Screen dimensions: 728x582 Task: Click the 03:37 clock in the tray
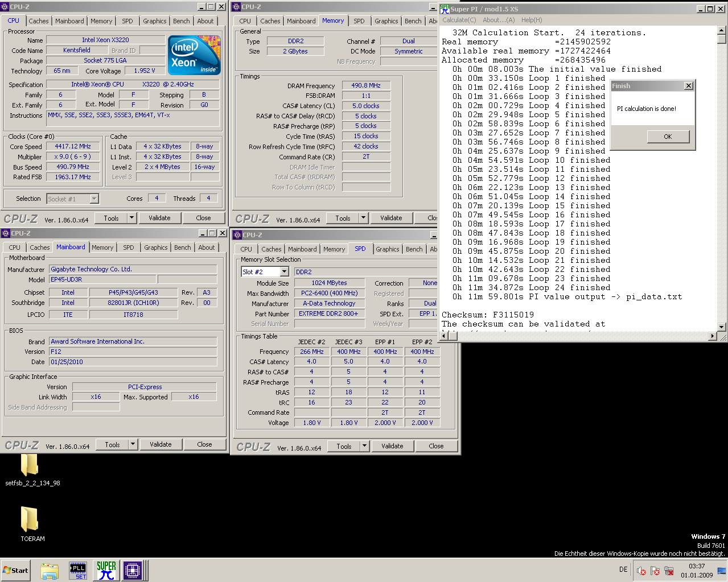(697, 566)
